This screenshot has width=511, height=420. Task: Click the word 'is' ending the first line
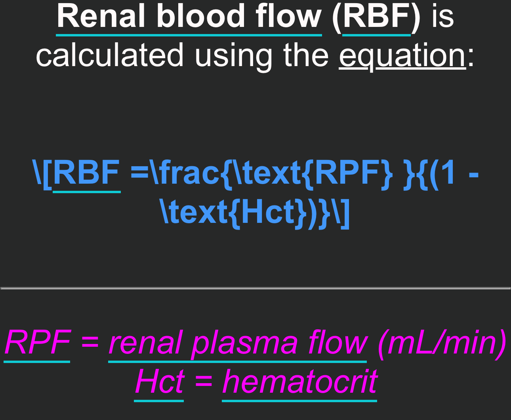442,17
